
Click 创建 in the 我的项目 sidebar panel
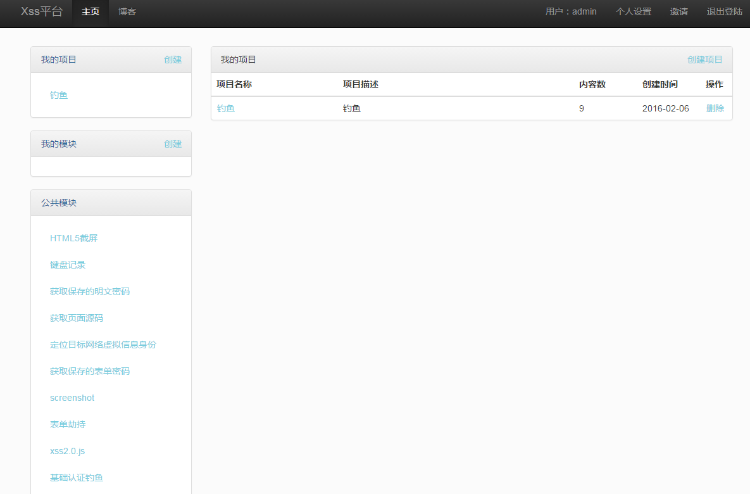173,60
